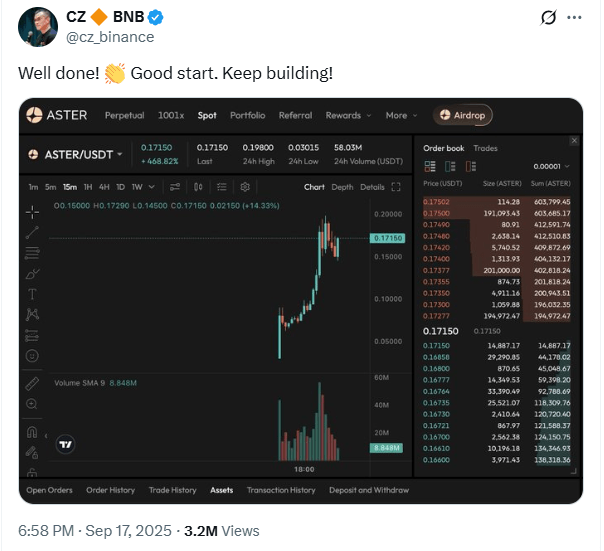604x551 pixels.
Task: Select the text annotation tool
Action: click(x=33, y=293)
